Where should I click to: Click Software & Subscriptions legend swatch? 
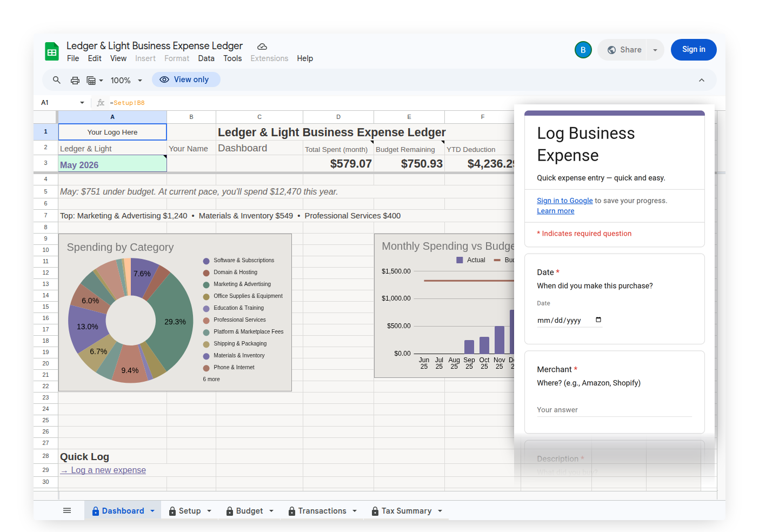(x=206, y=261)
